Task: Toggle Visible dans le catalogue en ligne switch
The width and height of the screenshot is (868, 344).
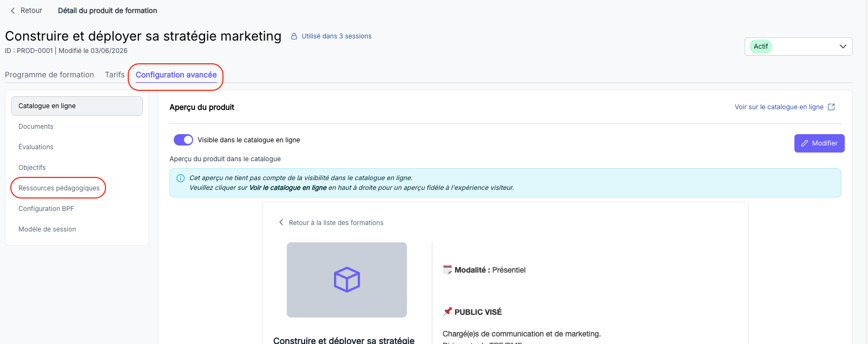Action: tap(183, 140)
